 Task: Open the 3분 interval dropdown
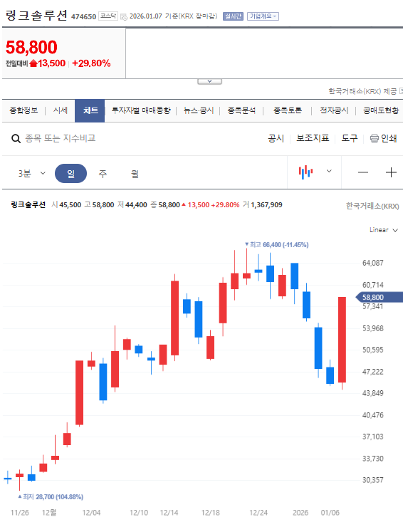31,173
